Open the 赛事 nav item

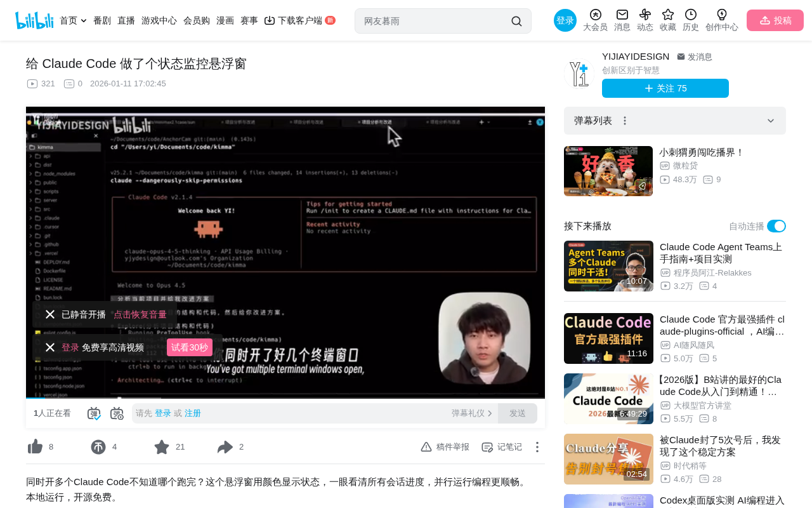pyautogui.click(x=249, y=20)
